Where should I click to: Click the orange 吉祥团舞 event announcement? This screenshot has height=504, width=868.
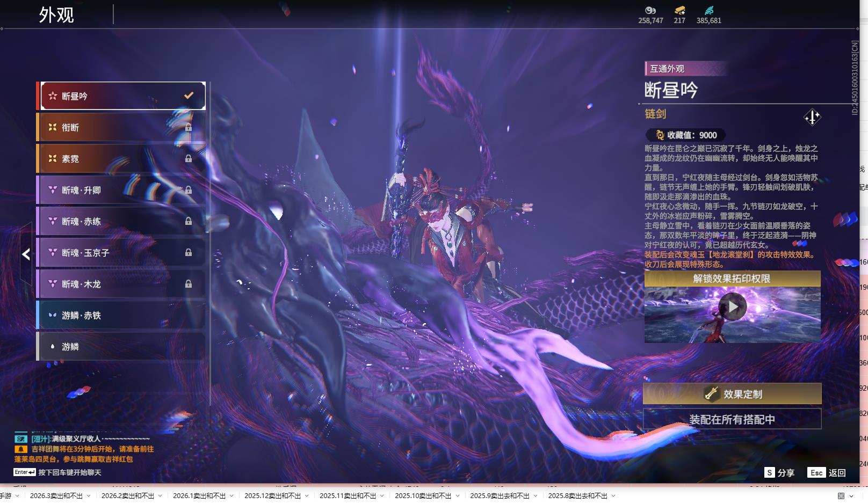[x=84, y=454]
